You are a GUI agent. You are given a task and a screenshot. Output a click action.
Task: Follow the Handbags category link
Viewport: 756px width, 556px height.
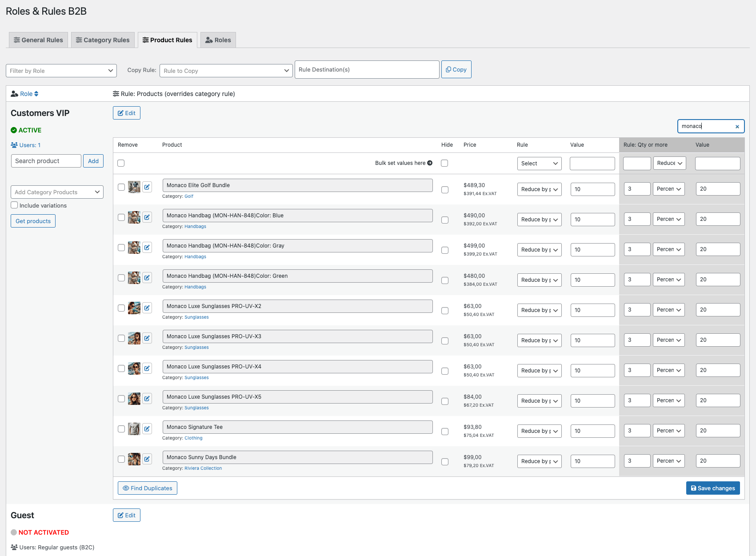pos(195,226)
